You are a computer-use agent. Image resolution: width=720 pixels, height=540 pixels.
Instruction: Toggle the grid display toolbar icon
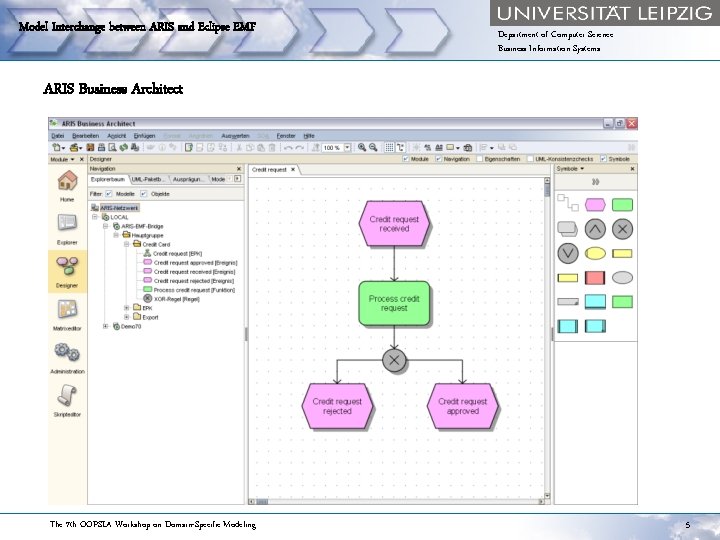click(x=389, y=147)
